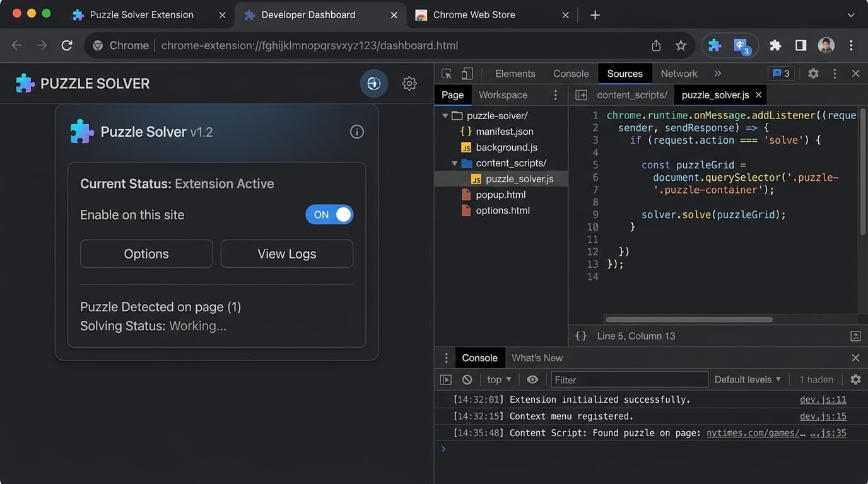The height and width of the screenshot is (484, 868).
Task: Open the Puzzle Solver info icon
Action: [356, 132]
